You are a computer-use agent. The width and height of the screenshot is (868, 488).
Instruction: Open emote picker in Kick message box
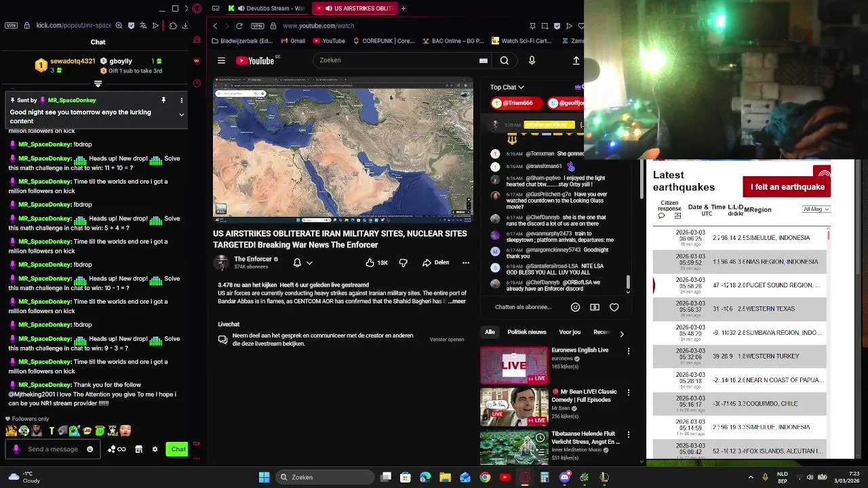[x=90, y=449]
